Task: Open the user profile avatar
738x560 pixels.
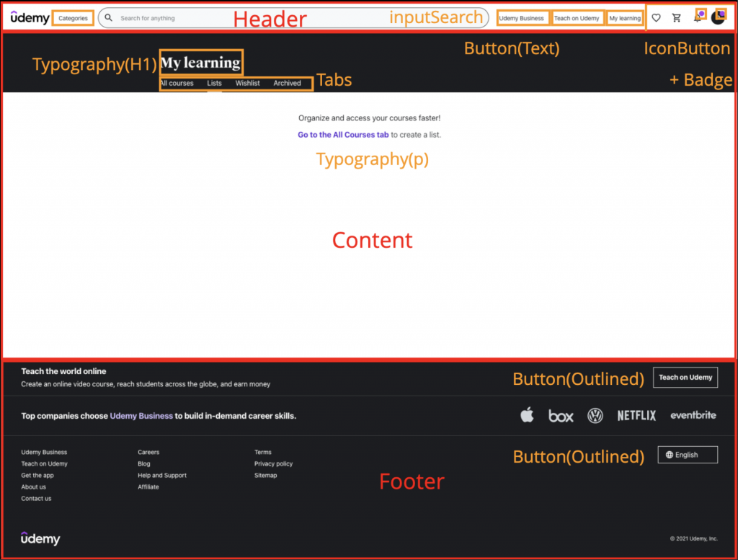Action: (718, 17)
